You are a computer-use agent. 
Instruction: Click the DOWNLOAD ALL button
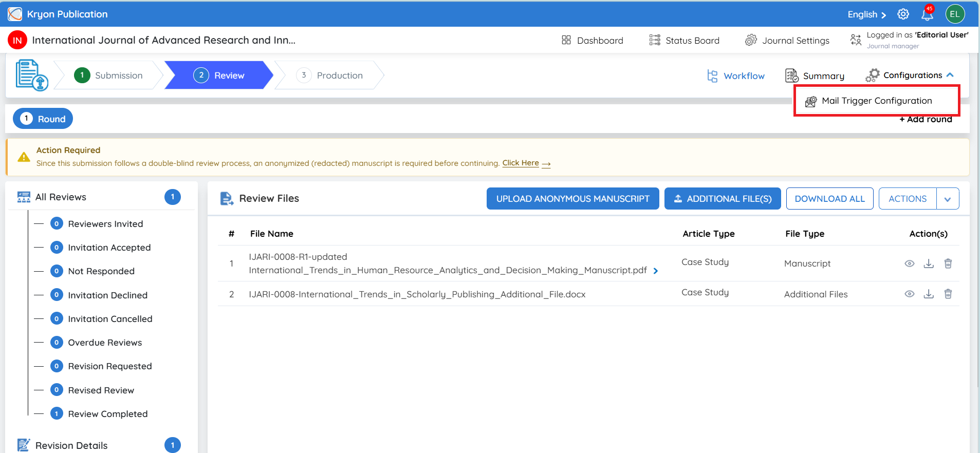[x=829, y=199]
